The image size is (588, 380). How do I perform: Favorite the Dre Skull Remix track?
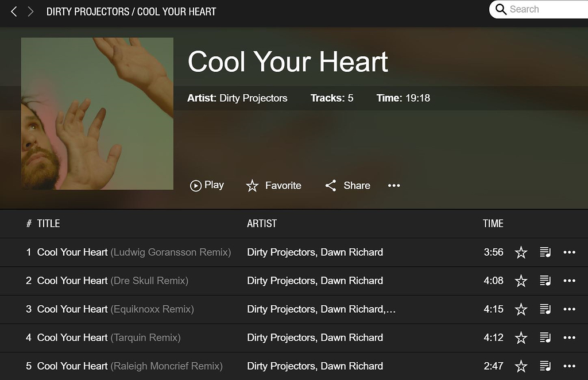coord(521,281)
